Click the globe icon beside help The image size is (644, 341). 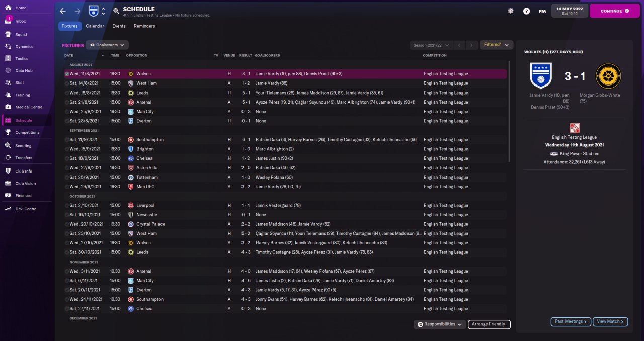pyautogui.click(x=511, y=11)
